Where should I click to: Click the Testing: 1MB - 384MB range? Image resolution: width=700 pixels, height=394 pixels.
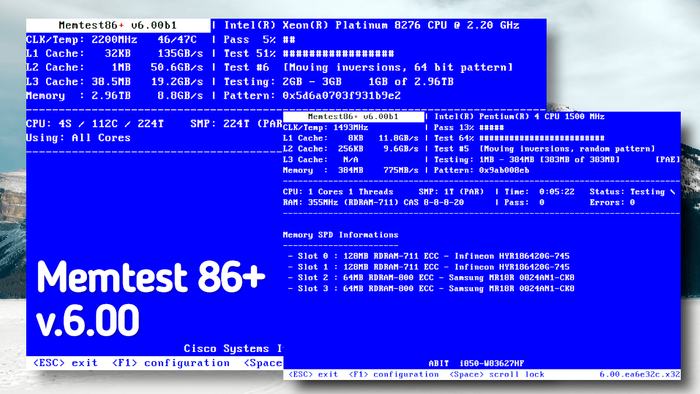click(x=484, y=160)
